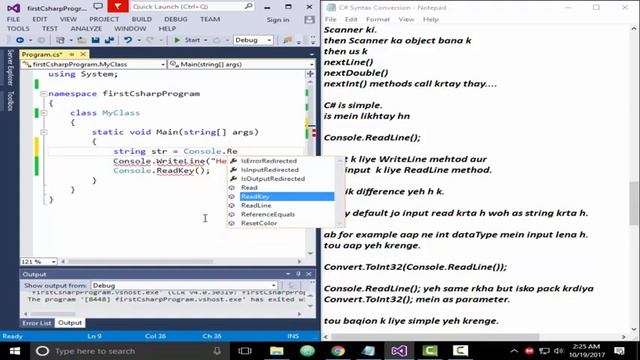Click the taskbar microphone icon

click(217, 351)
